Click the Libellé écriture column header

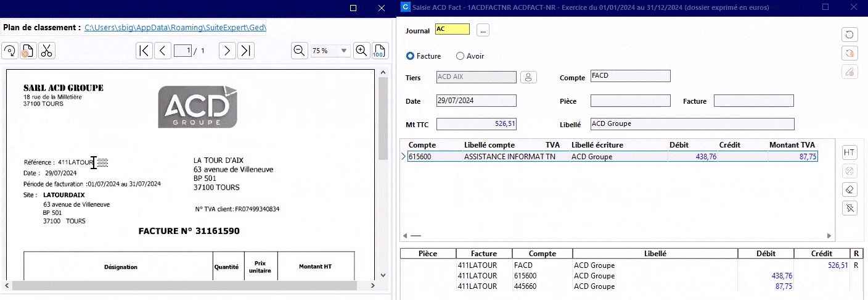[x=597, y=145]
